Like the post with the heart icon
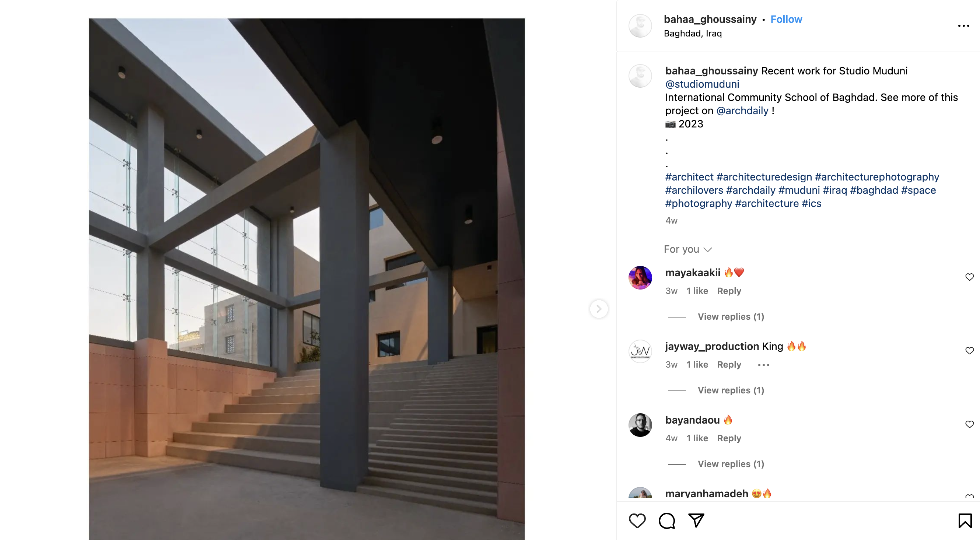The height and width of the screenshot is (540, 980). tap(637, 520)
